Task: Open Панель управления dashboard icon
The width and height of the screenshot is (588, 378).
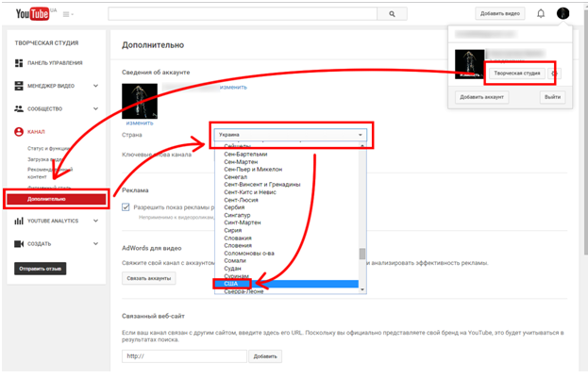Action: 19,63
